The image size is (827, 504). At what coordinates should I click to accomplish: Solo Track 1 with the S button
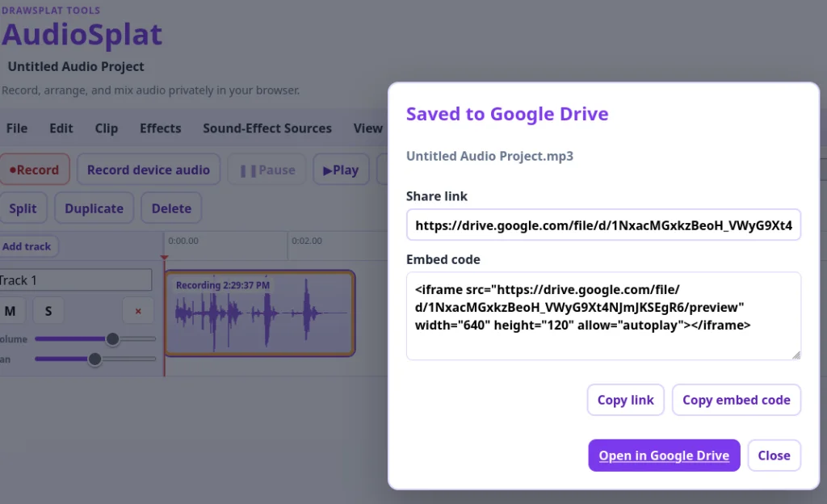(x=48, y=311)
